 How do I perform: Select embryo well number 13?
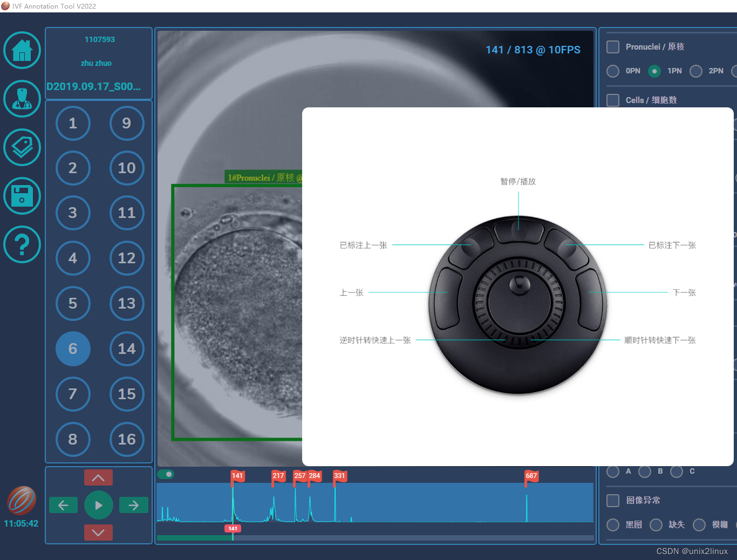click(x=127, y=303)
